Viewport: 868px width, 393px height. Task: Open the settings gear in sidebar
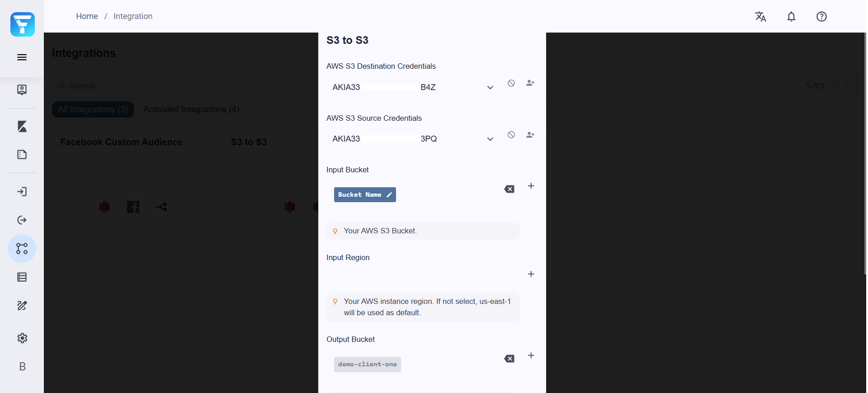click(x=22, y=338)
